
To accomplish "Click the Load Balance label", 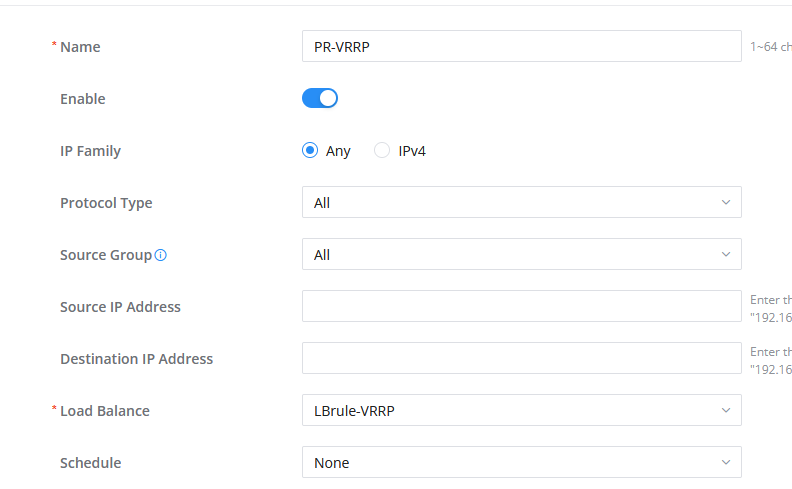I will 105,411.
